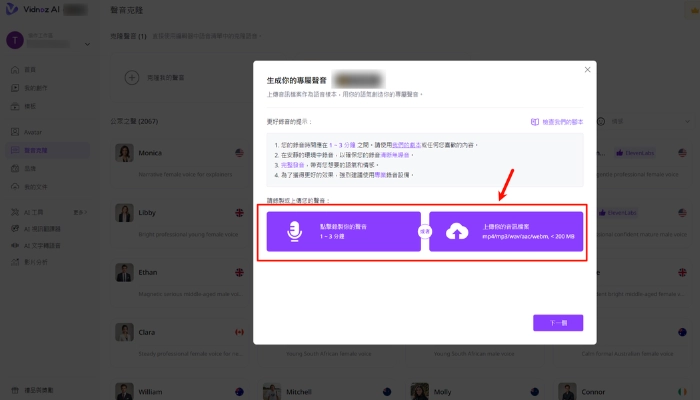This screenshot has width=700, height=400.
Task: Click the upload audio file button
Action: coord(506,231)
